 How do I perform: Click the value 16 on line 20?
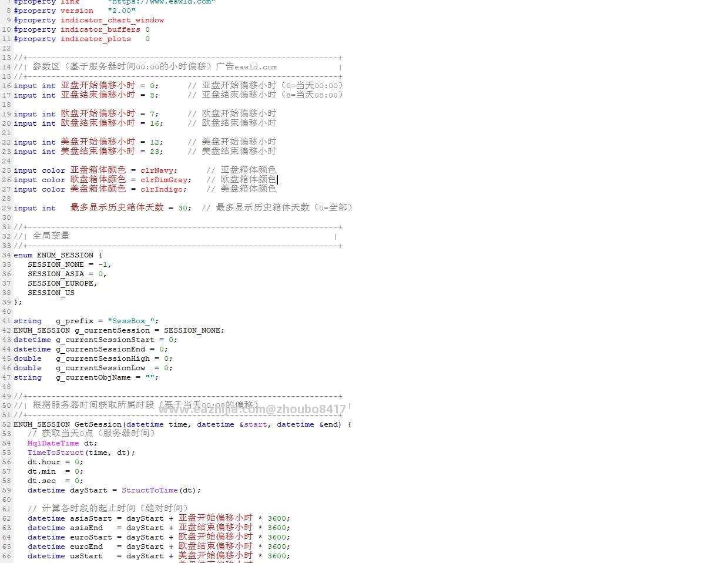click(x=155, y=123)
